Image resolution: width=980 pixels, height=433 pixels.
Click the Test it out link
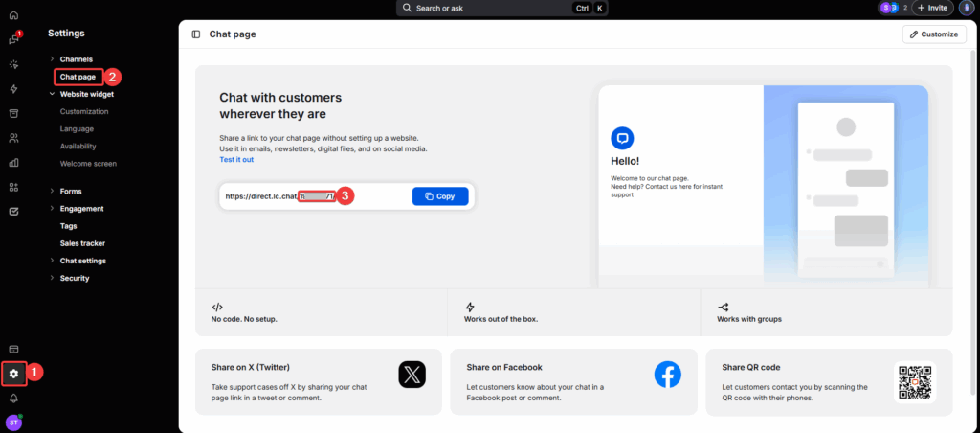tap(236, 160)
